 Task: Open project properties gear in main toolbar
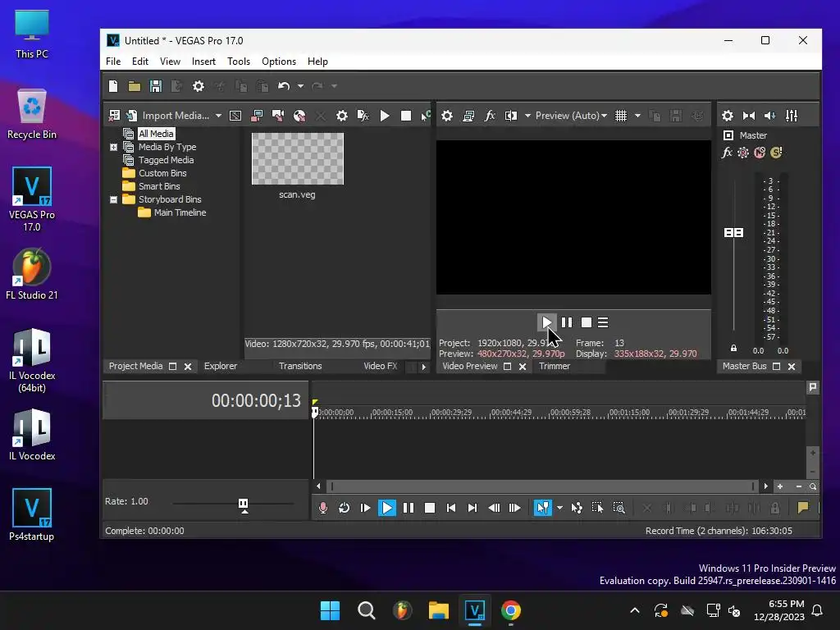click(x=199, y=86)
